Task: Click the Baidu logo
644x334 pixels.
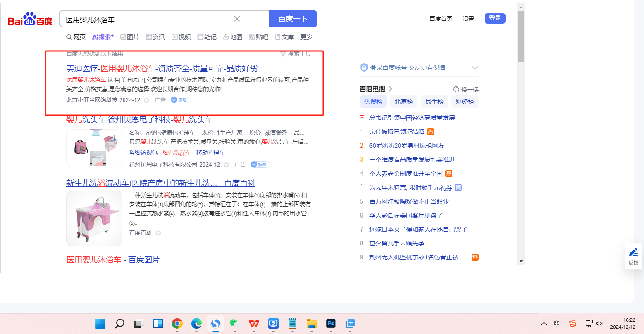Action: pyautogui.click(x=30, y=20)
